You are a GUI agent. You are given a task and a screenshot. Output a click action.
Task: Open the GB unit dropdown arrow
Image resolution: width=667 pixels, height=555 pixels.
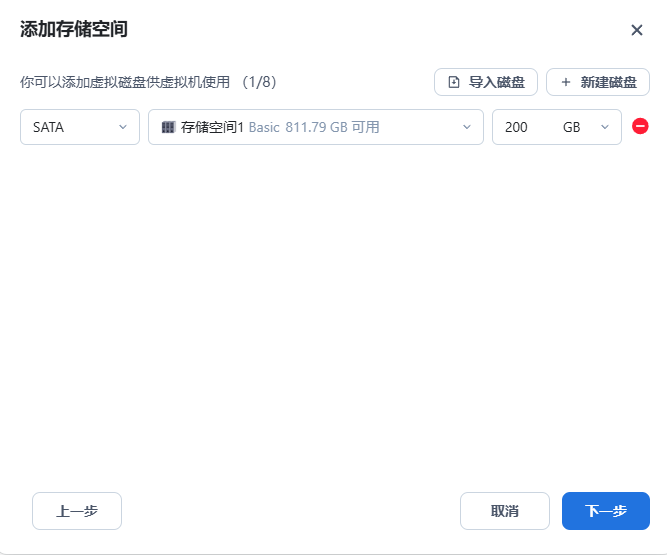point(604,127)
